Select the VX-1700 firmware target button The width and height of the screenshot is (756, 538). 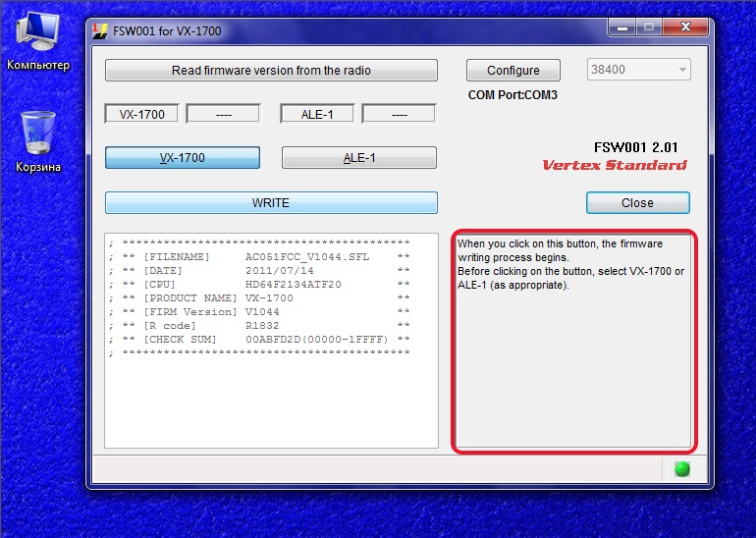183,158
